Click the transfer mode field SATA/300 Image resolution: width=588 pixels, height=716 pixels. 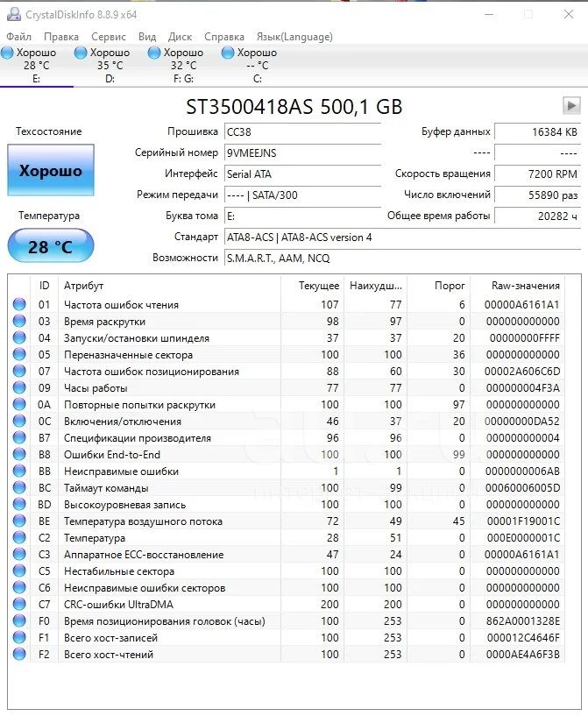point(302,195)
